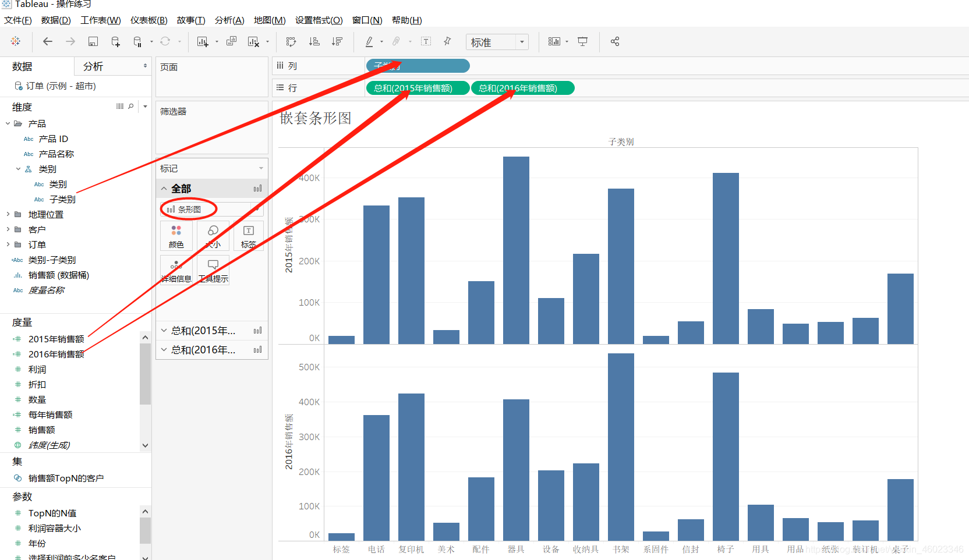Create a new worksheet icon
Image resolution: width=969 pixels, height=560 pixels.
coord(203,41)
